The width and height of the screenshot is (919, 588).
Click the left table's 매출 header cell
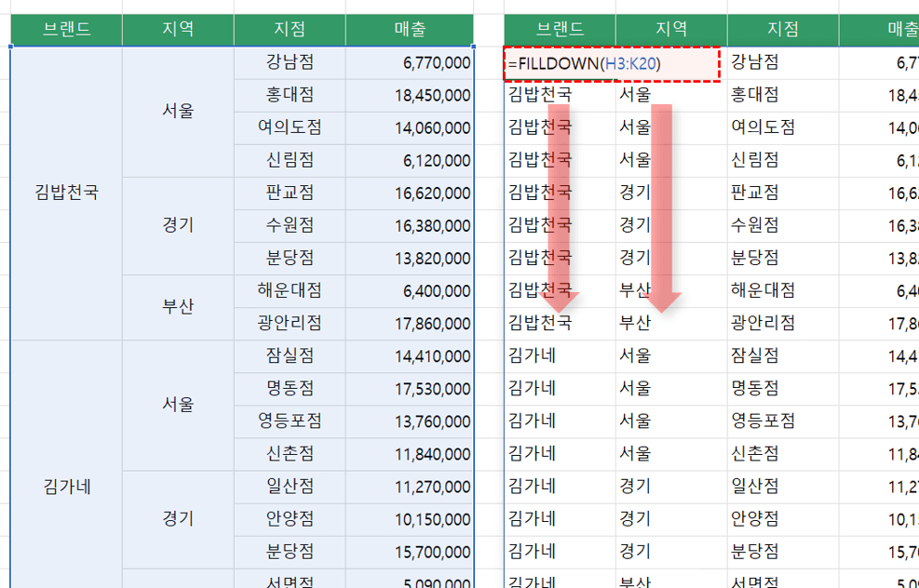(409, 30)
